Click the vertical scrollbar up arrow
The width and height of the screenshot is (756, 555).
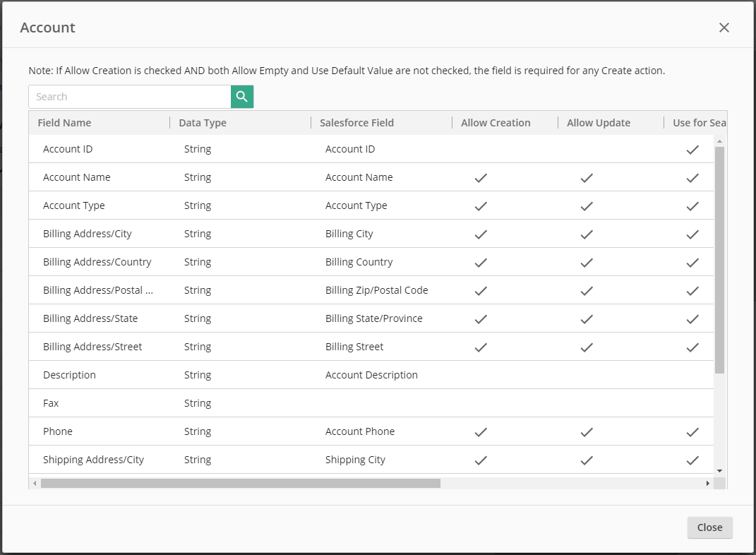(719, 141)
